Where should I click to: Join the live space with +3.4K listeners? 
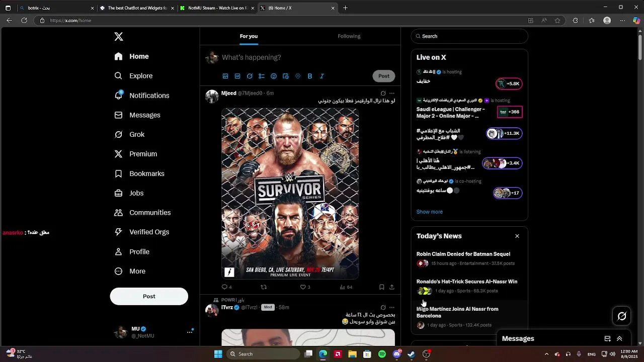tap(502, 163)
